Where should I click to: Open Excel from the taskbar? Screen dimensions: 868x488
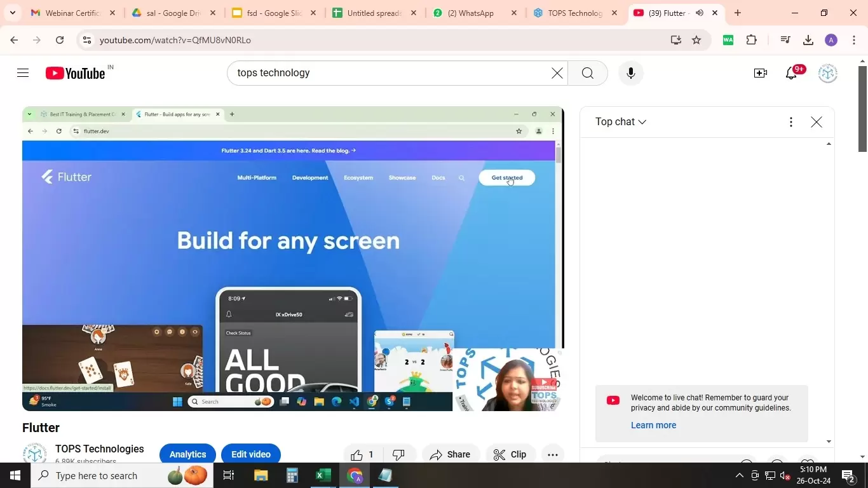click(x=323, y=475)
